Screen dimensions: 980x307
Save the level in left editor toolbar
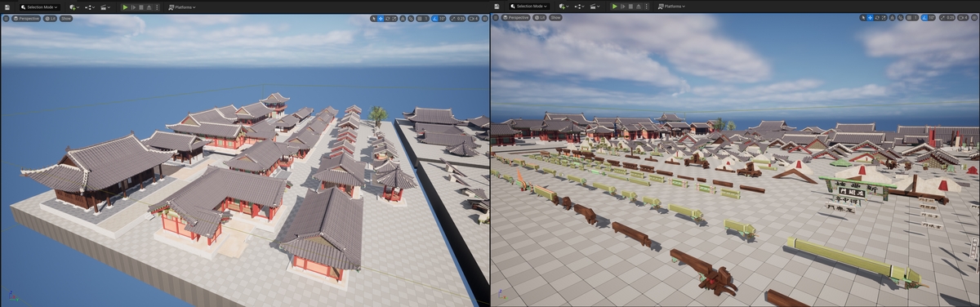(7, 7)
